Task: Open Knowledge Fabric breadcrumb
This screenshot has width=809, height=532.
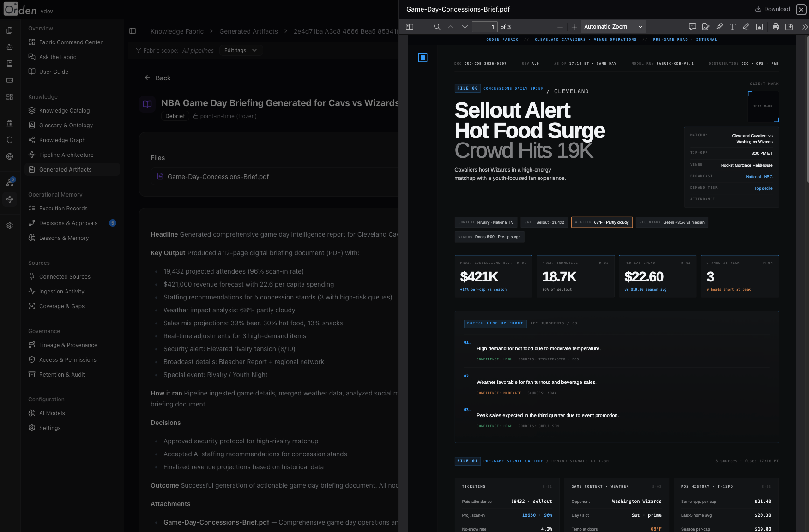Action: click(x=177, y=31)
